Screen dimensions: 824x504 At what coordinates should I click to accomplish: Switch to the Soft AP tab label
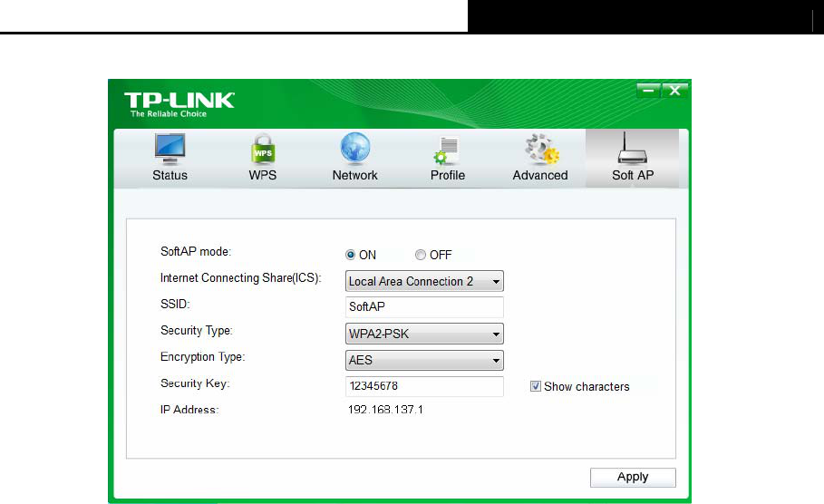click(x=633, y=175)
